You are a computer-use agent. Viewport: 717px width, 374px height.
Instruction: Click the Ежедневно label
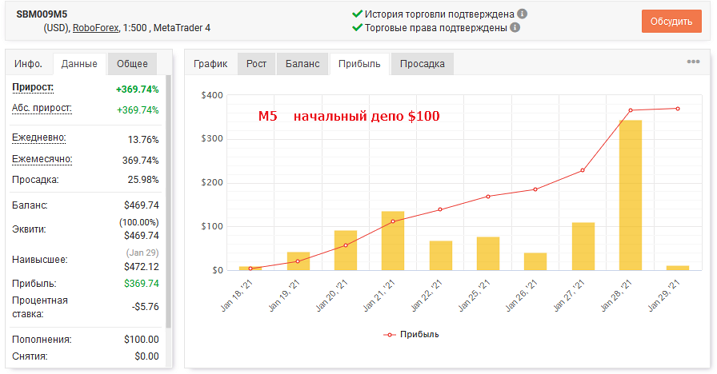pyautogui.click(x=39, y=138)
